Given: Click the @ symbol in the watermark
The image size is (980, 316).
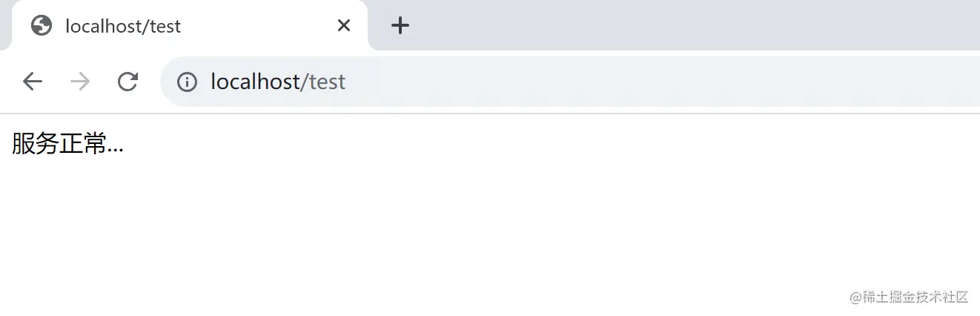Looking at the screenshot, I should click(x=855, y=297).
